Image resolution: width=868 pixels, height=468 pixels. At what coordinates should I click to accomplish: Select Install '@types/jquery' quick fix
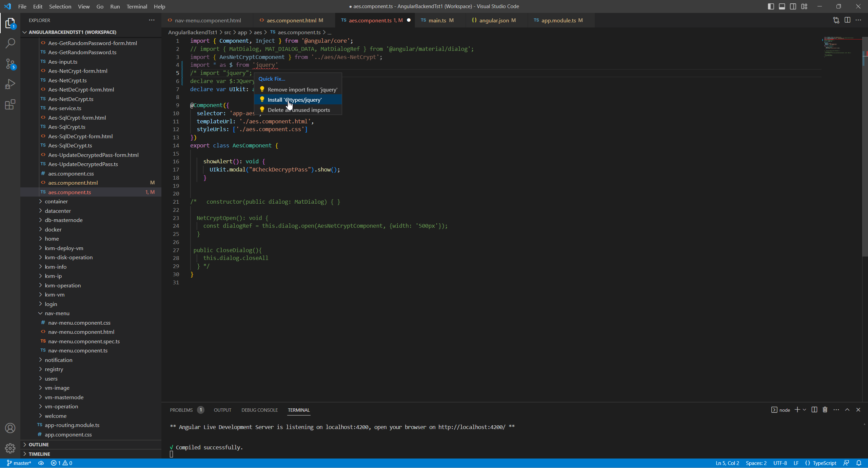pyautogui.click(x=294, y=100)
